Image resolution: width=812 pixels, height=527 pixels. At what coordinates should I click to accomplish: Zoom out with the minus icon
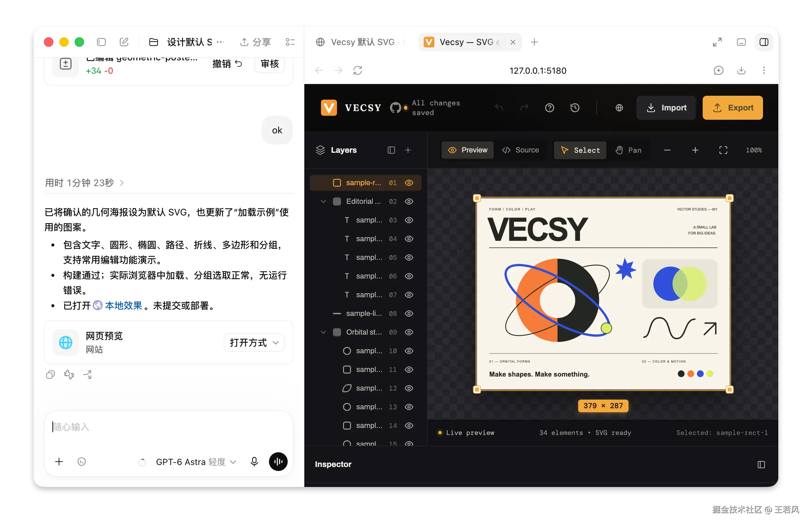tap(667, 150)
